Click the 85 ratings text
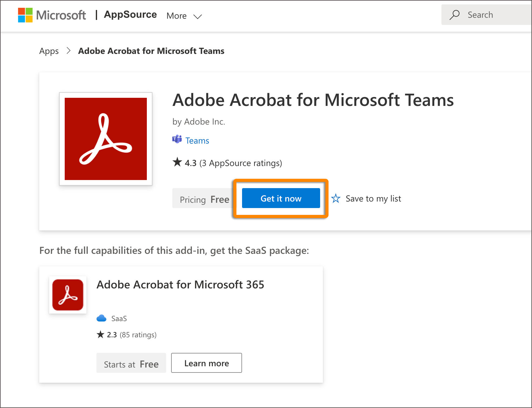 pyautogui.click(x=138, y=335)
